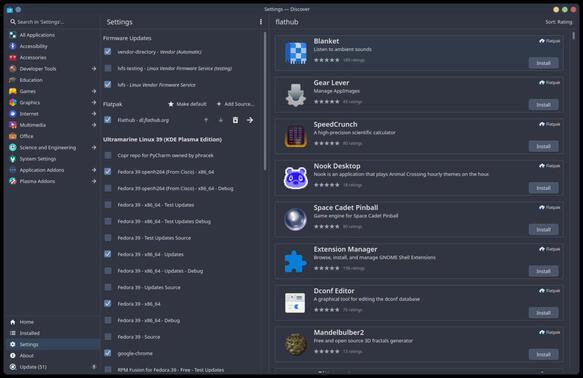Enable the lvfs-testing firmware checkbox
The height and width of the screenshot is (378, 583).
click(108, 68)
